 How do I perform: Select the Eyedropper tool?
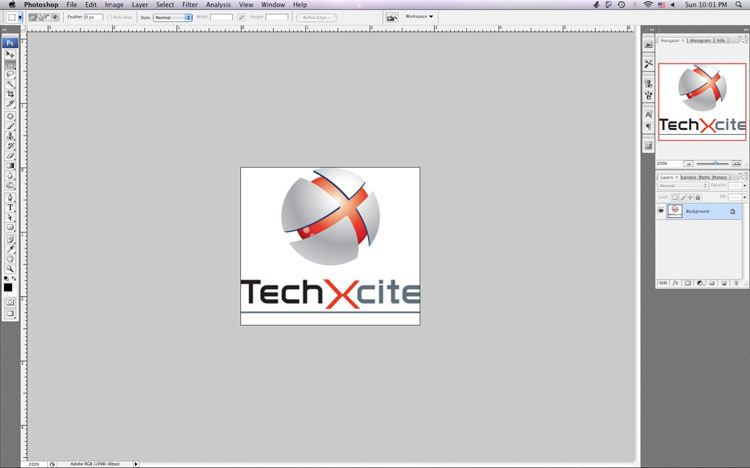click(x=10, y=249)
